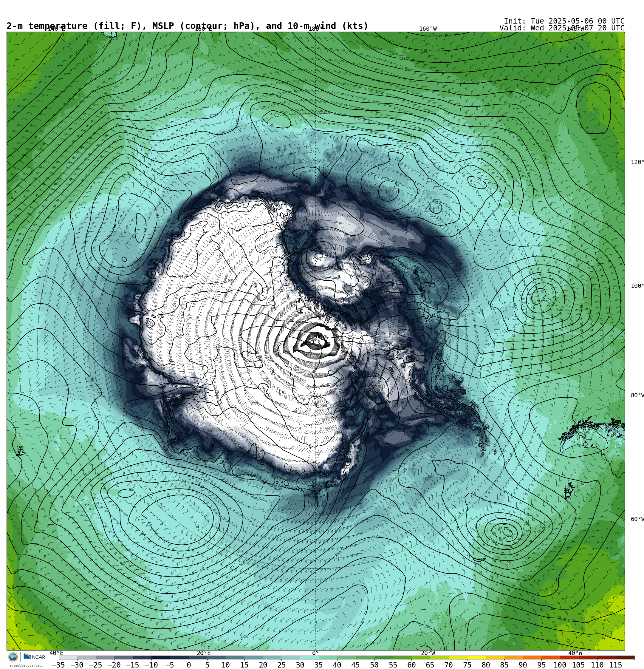644x669 pixels.
Task: Click the '115' colorbar tick label
Action: (616, 665)
